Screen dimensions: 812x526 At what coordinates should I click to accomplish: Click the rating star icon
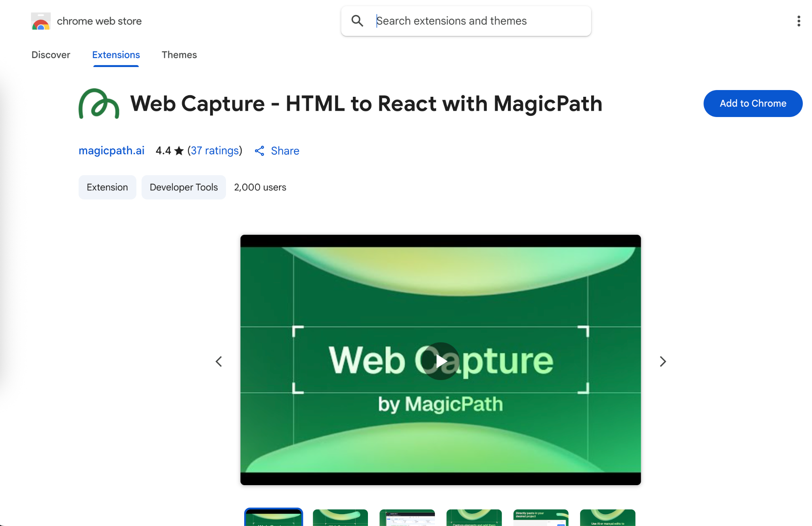179,151
